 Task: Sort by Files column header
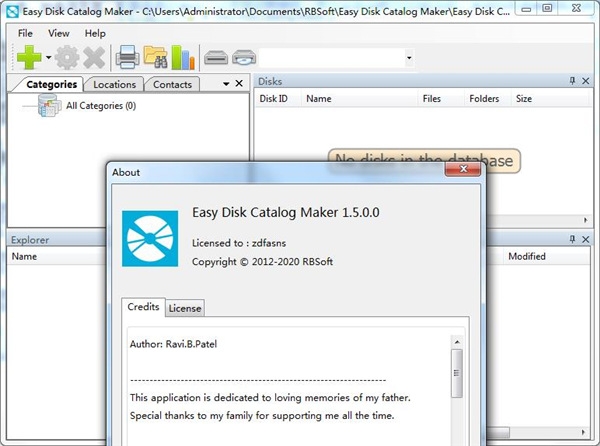coord(441,99)
